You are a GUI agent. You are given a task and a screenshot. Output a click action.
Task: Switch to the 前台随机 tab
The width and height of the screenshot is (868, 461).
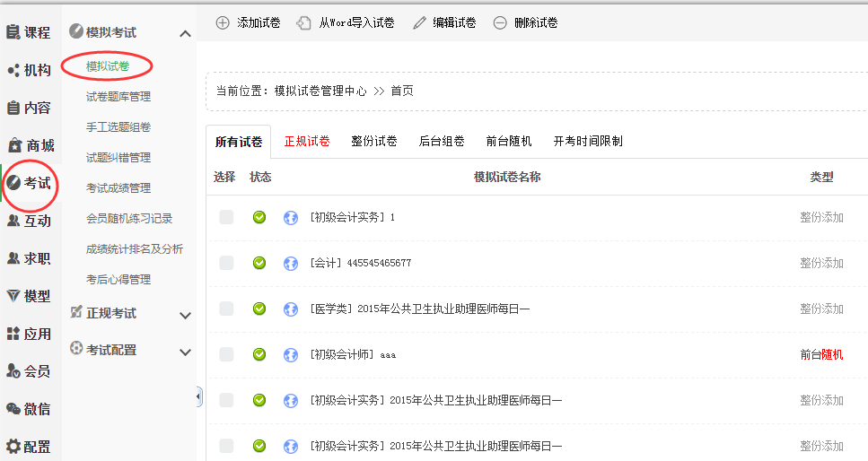pyautogui.click(x=509, y=142)
